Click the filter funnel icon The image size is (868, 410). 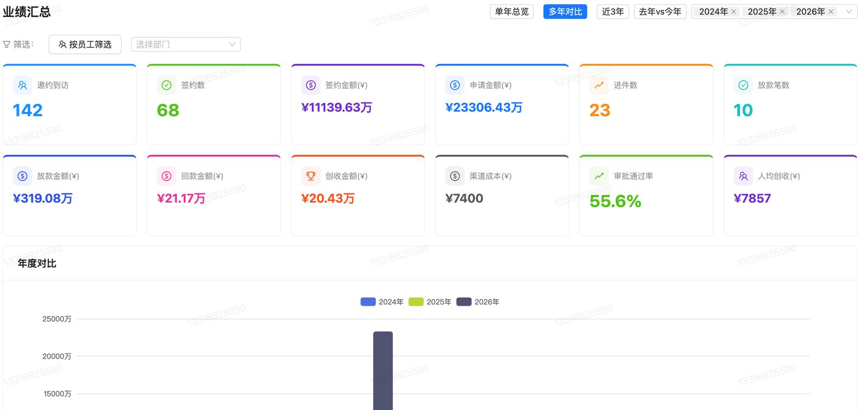pos(7,45)
